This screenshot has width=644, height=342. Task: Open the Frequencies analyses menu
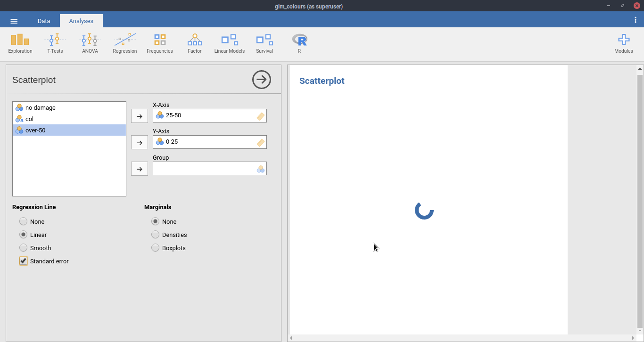[160, 43]
